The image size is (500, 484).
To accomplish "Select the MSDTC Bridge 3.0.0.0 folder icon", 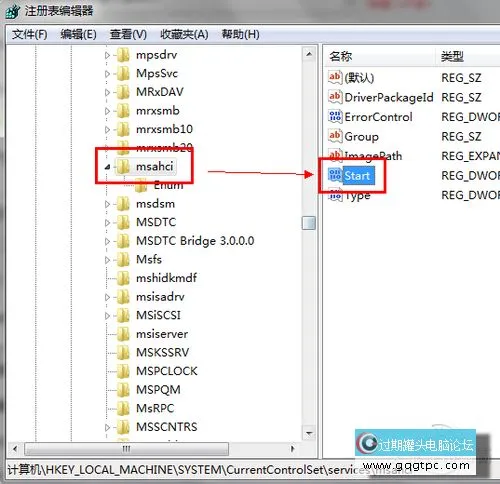I will point(123,241).
